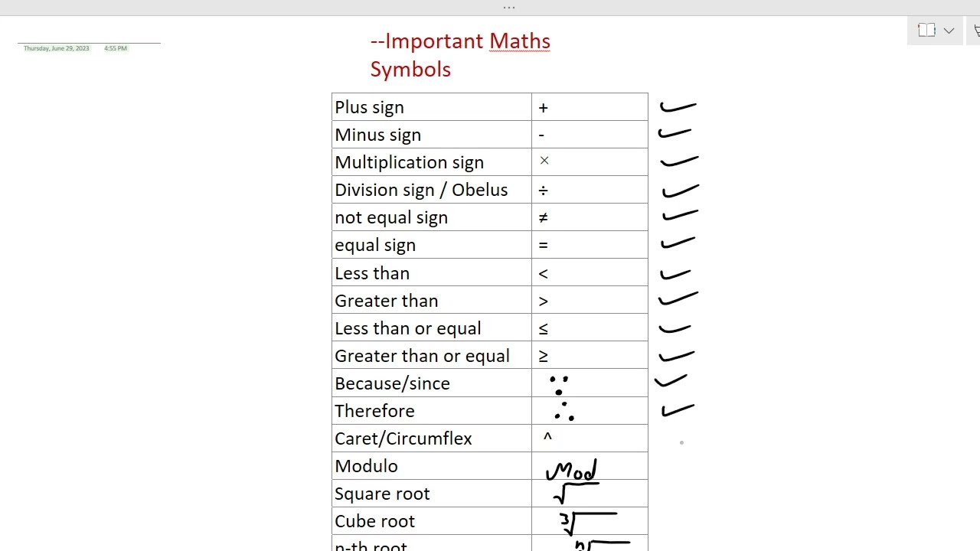The width and height of the screenshot is (980, 551).
Task: Click the page title 'Important Maths Symbols'
Action: coord(460,55)
